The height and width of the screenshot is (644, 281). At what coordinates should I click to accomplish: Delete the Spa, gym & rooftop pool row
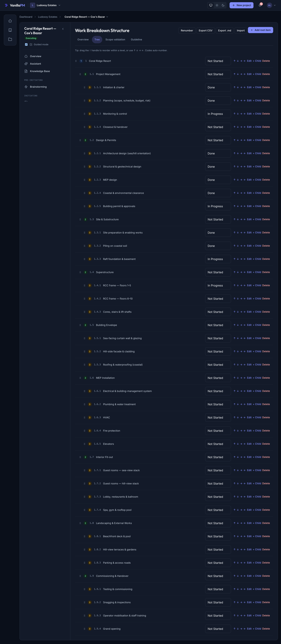click(266, 510)
